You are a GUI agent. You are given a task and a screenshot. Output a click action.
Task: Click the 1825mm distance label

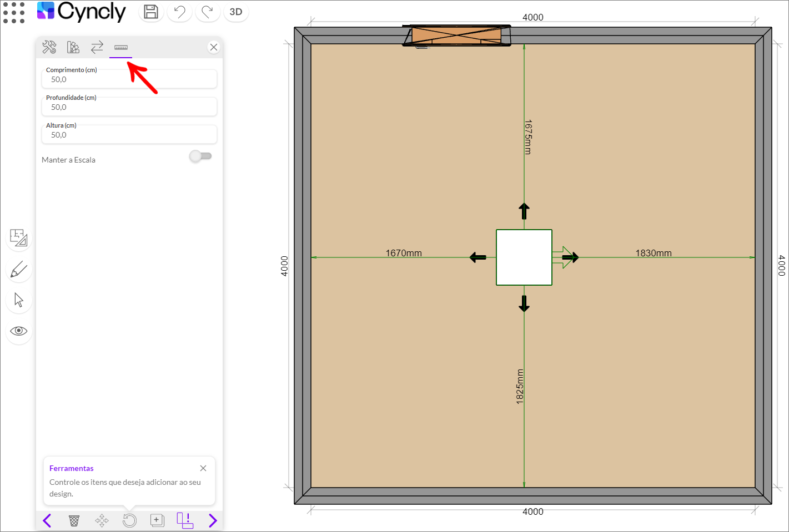[520, 387]
